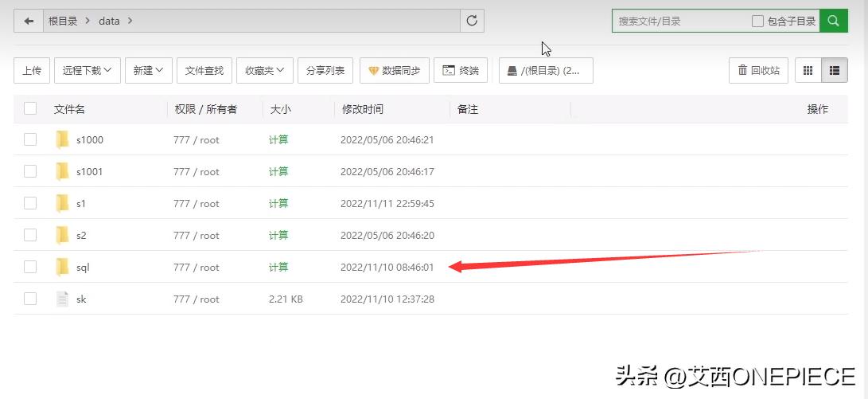Calculate size of sql via 计算
The height and width of the screenshot is (399, 868).
click(278, 267)
